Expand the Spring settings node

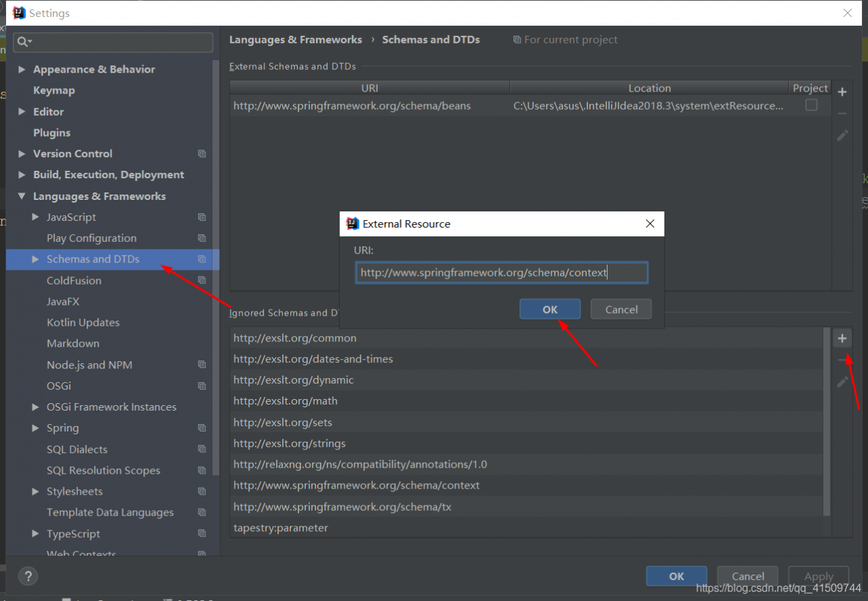[35, 428]
